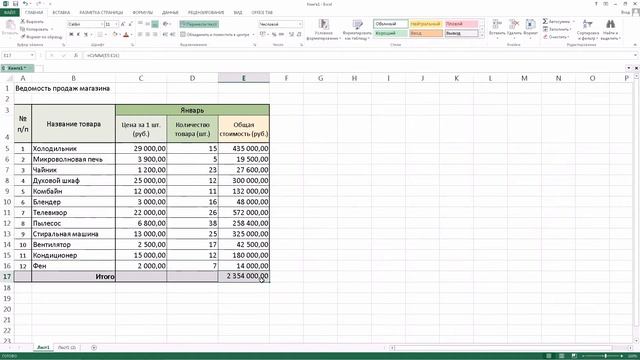This screenshot has height=360, width=640.
Task: Toggle italic formatting
Action: 78,35
